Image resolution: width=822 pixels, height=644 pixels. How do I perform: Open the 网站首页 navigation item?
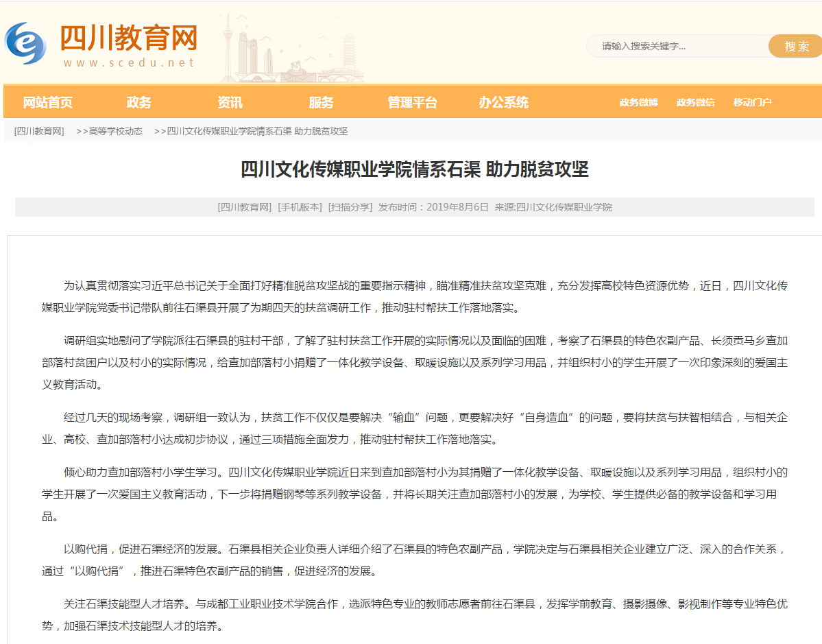[x=48, y=102]
